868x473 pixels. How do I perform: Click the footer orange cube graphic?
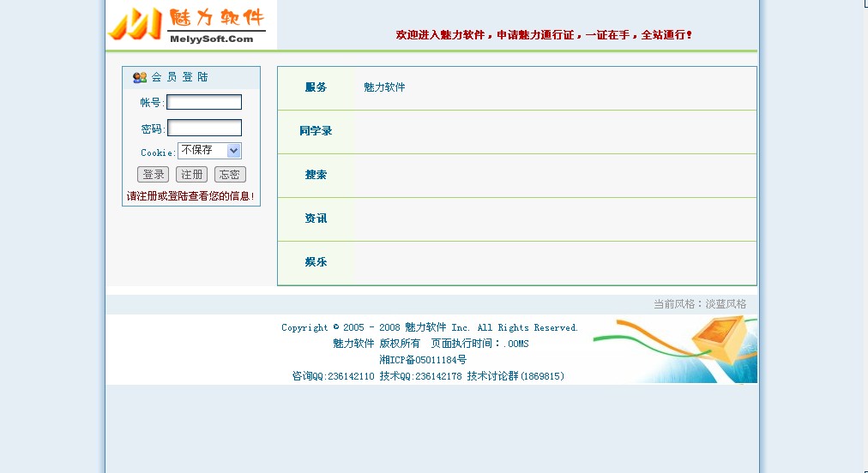click(720, 338)
